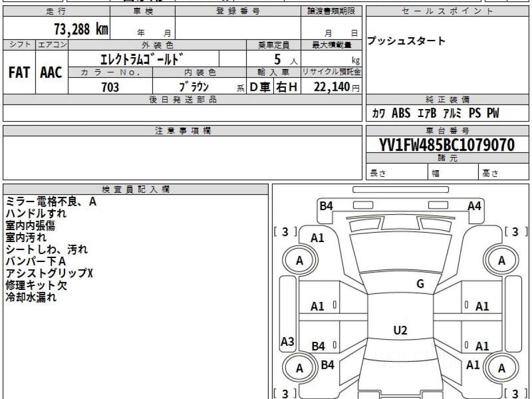Viewport: 532px width, 399px height.
Task: Select chassis number YV1FW485BC1079070
Action: [447, 145]
